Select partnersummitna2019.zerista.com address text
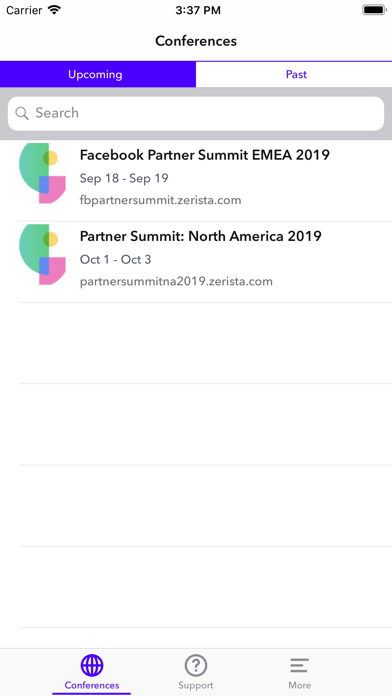The image size is (392, 696). pos(176,281)
